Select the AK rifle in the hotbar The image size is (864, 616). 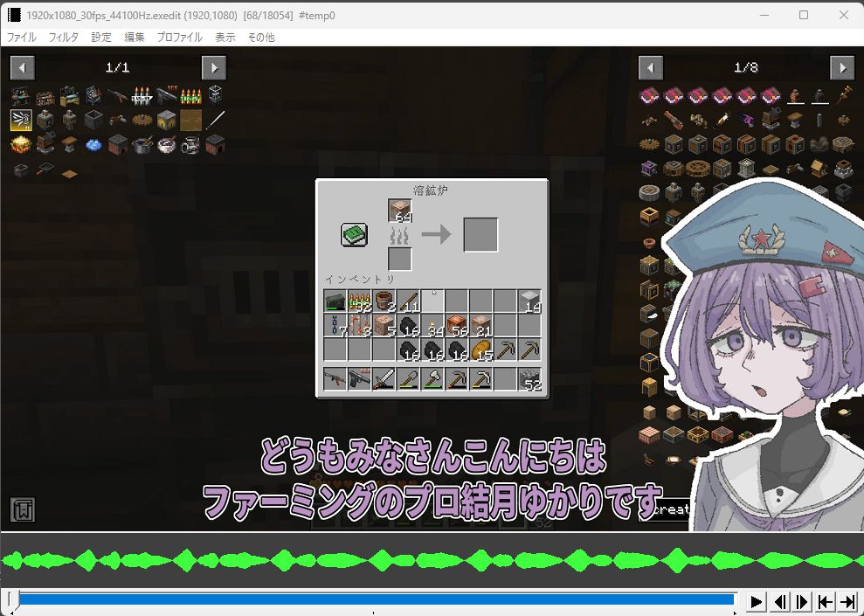tap(335, 379)
